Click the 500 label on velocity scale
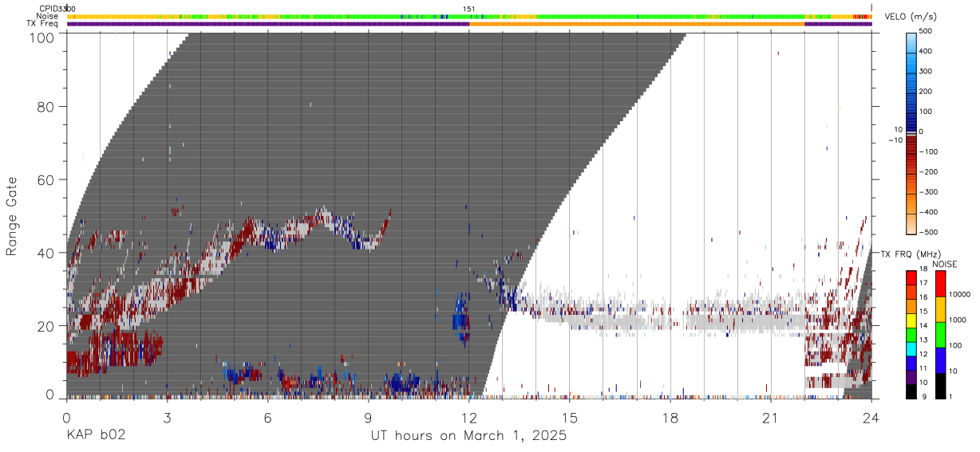Viewport: 980px width, 452px height. click(927, 32)
